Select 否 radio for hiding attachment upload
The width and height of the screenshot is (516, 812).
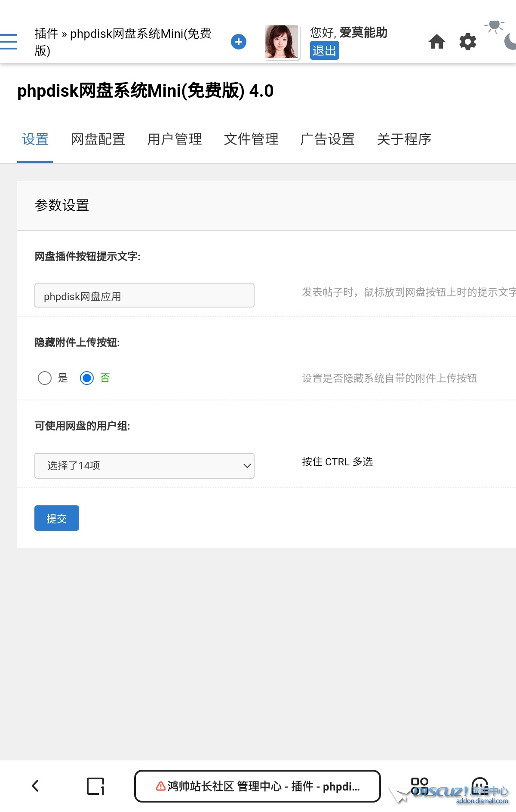[x=87, y=378]
